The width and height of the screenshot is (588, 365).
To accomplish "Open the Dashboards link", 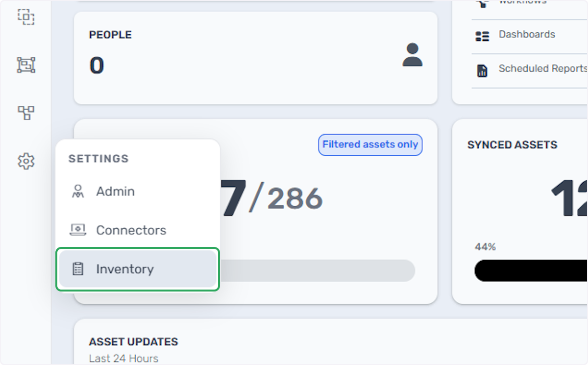I will tap(527, 35).
